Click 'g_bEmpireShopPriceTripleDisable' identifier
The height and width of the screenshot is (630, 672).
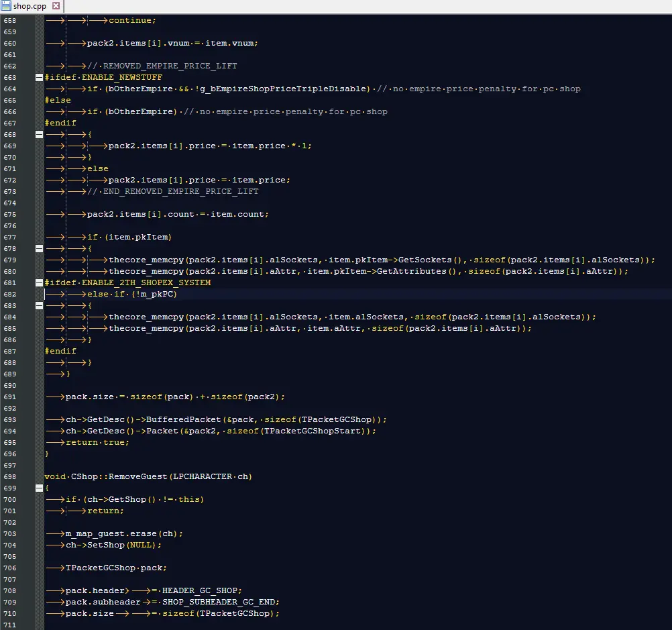pos(283,89)
